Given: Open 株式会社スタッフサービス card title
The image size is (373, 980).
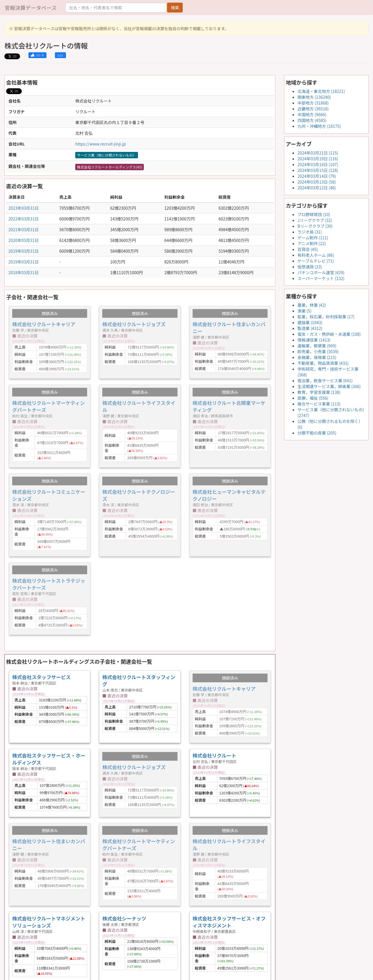Looking at the screenshot, I should point(41,677).
